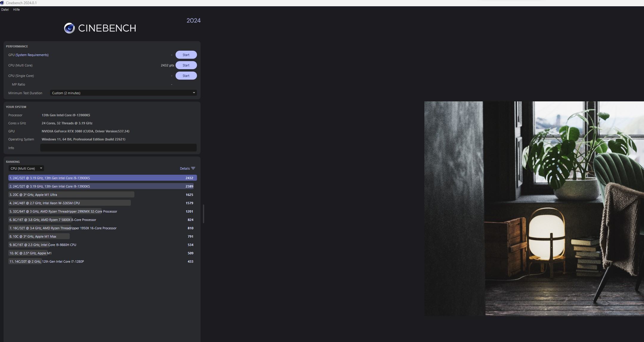Select the Apple M1 Ultra ranking row

103,195
